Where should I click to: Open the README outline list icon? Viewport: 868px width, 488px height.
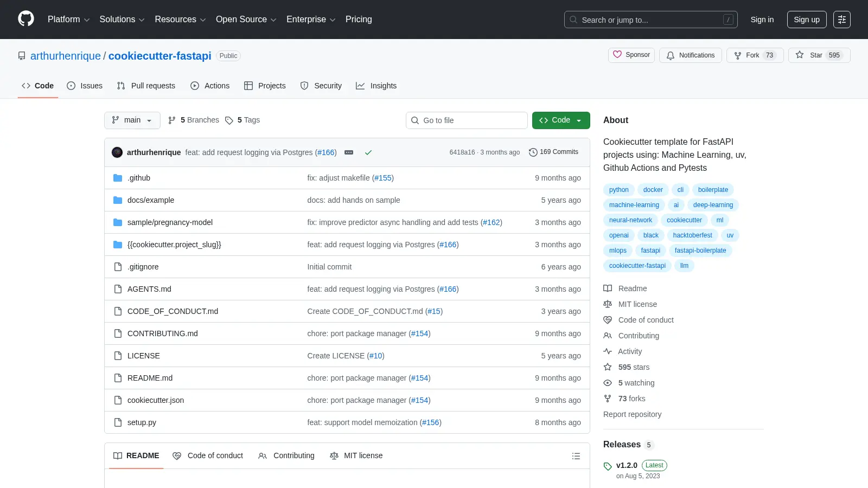pyautogui.click(x=576, y=456)
